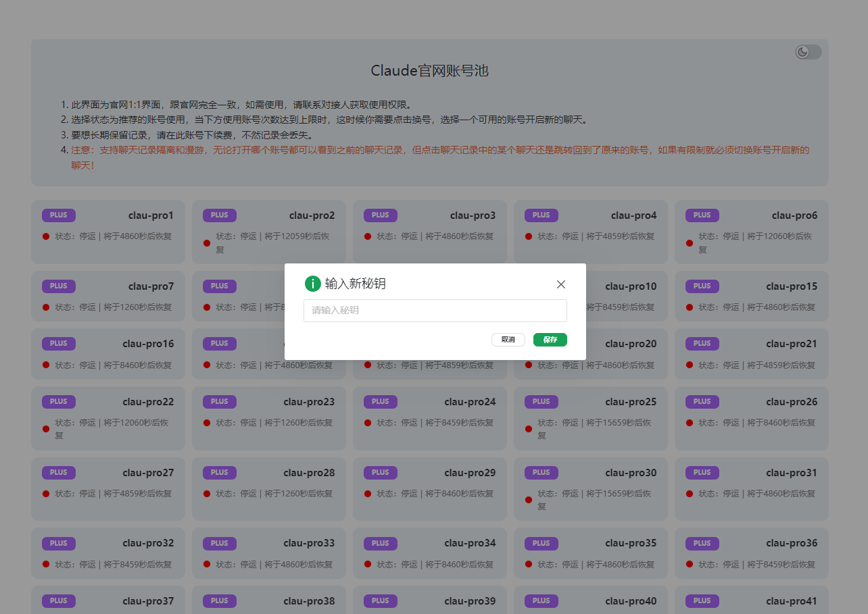Select the clau-pro29 account card

click(x=430, y=489)
